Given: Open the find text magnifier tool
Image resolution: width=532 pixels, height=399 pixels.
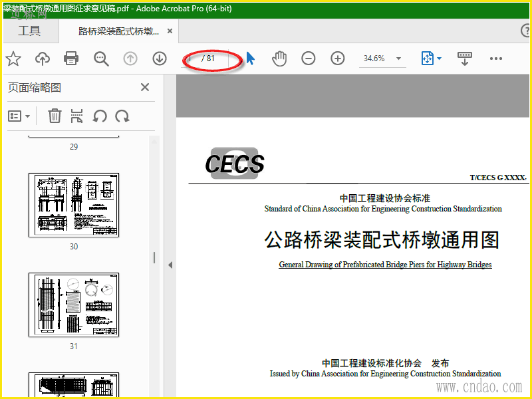Looking at the screenshot, I should point(101,59).
